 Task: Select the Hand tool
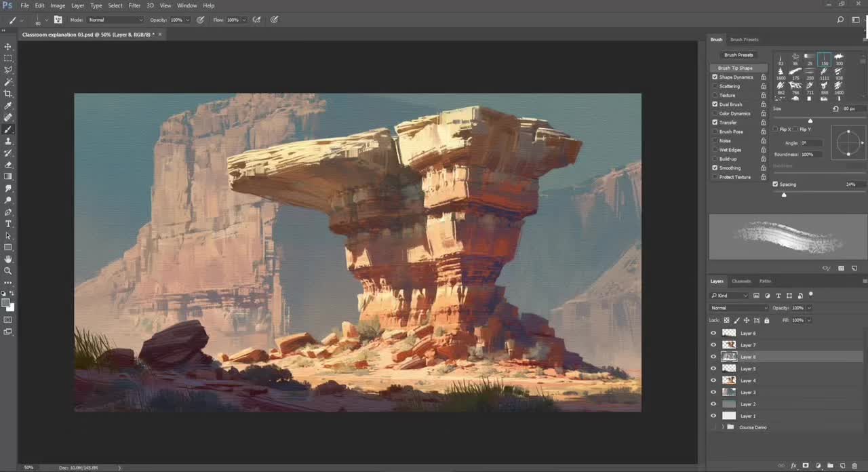8,259
